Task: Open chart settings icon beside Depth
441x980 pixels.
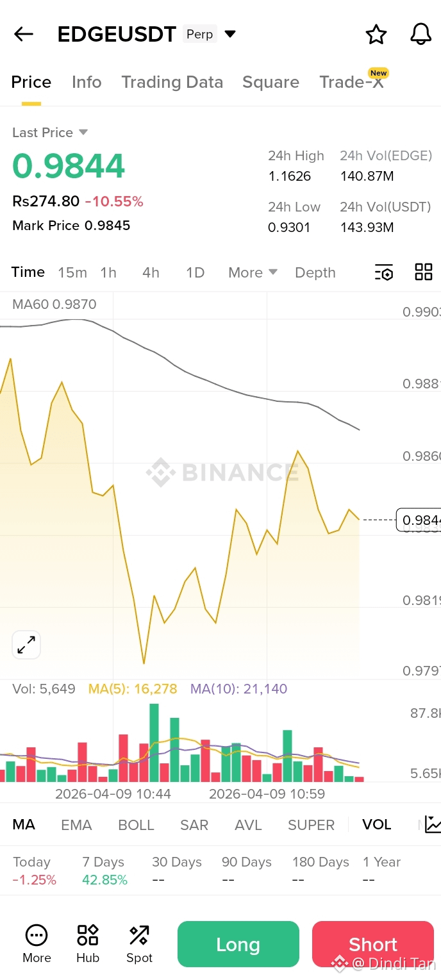Action: tap(384, 272)
